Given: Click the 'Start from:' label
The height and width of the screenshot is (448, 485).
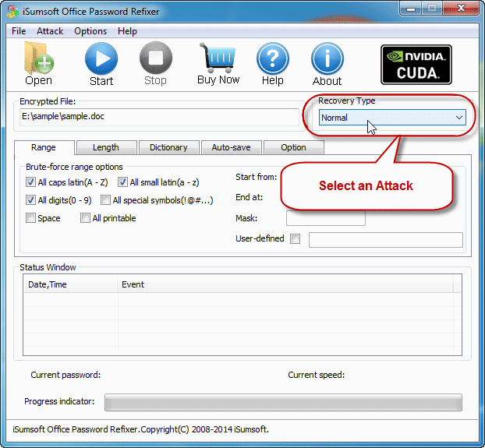Looking at the screenshot, I should click(x=256, y=177).
